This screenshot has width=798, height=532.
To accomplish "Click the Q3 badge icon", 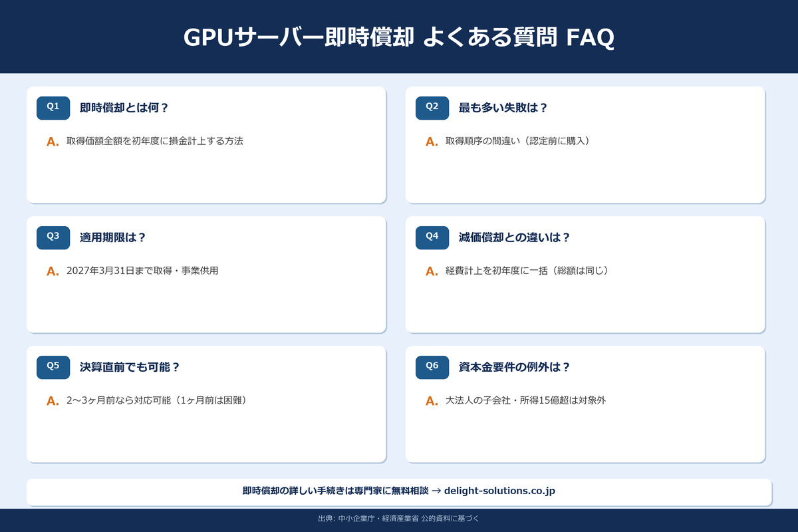I will (53, 237).
